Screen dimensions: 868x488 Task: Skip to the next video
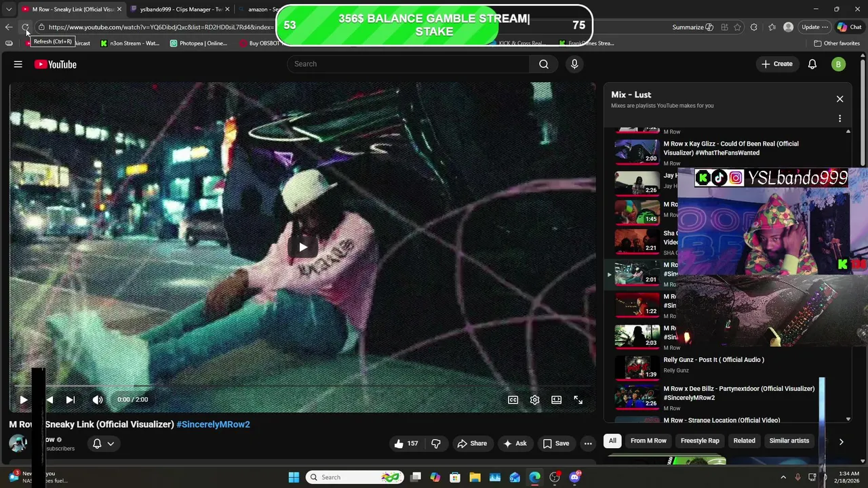click(71, 400)
